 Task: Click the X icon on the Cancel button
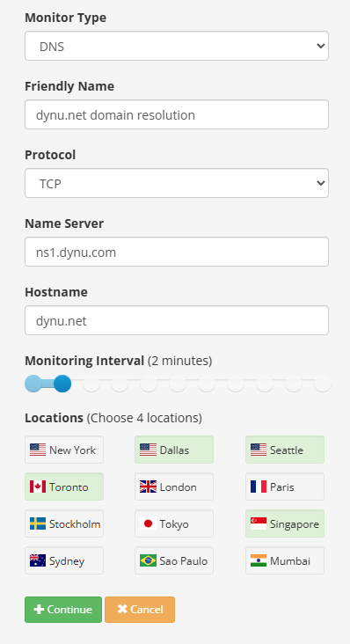(x=122, y=609)
